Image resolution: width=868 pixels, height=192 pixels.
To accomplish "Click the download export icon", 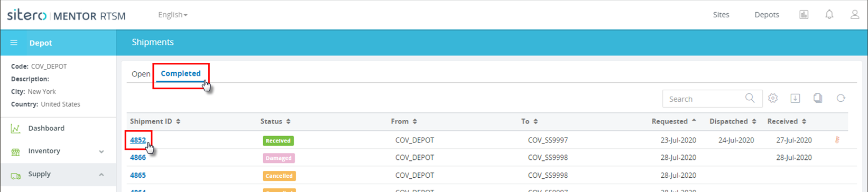I will (x=795, y=98).
